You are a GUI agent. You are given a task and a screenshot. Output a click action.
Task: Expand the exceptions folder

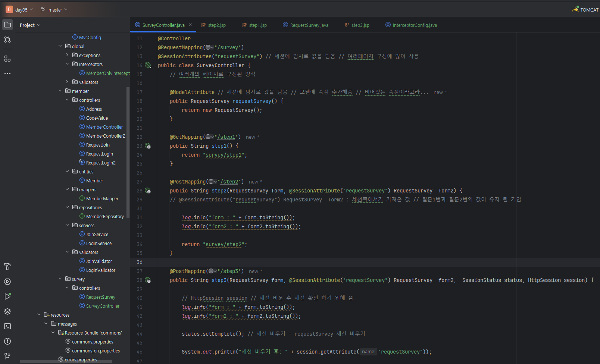click(x=67, y=55)
